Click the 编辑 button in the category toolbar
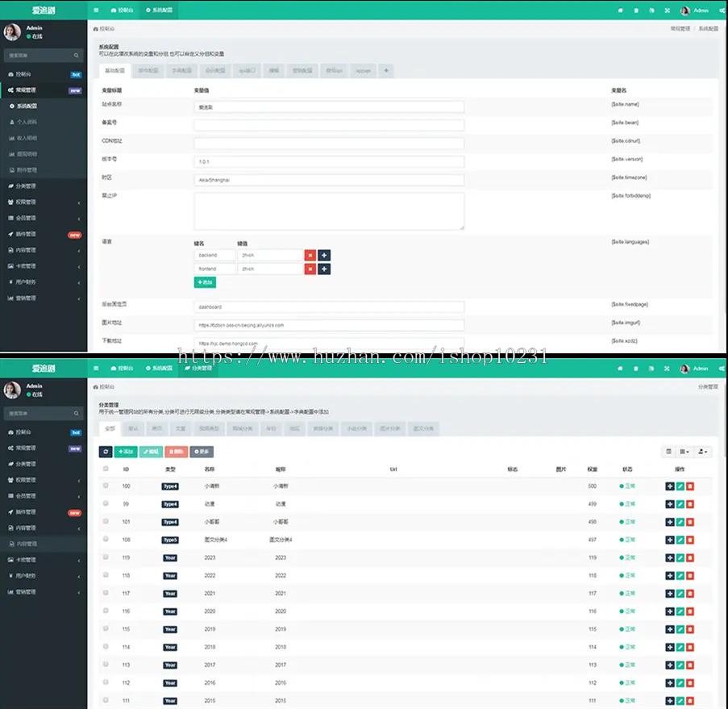 pos(151,452)
